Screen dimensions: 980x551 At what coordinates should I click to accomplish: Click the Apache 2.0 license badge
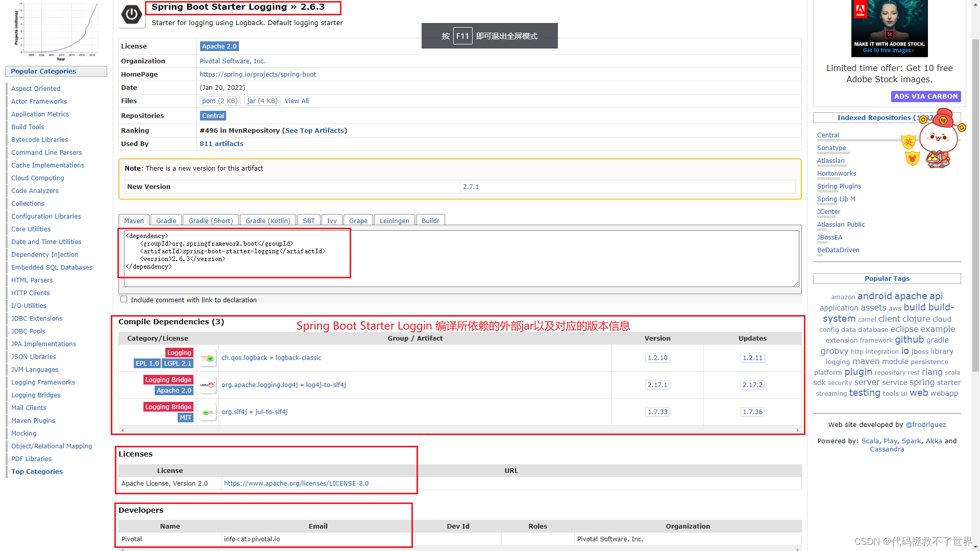pyautogui.click(x=219, y=46)
